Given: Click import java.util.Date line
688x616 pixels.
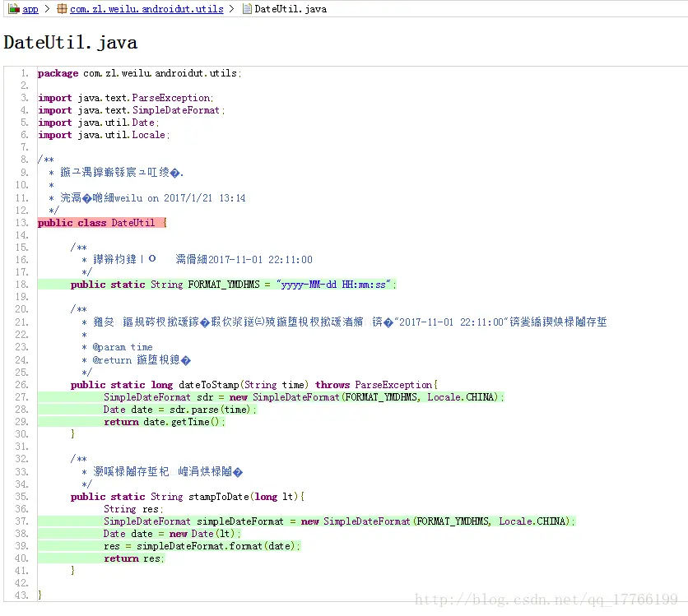Looking at the screenshot, I should click(98, 123).
